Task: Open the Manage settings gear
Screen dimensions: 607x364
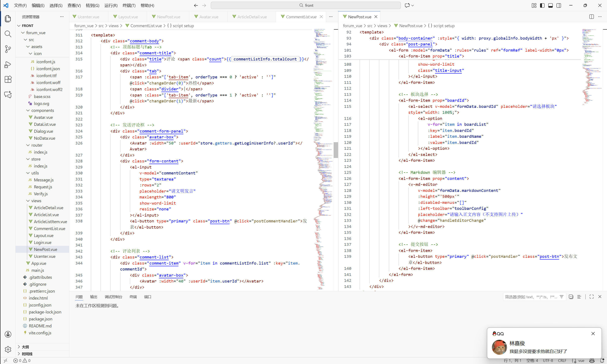Action: pos(8,349)
